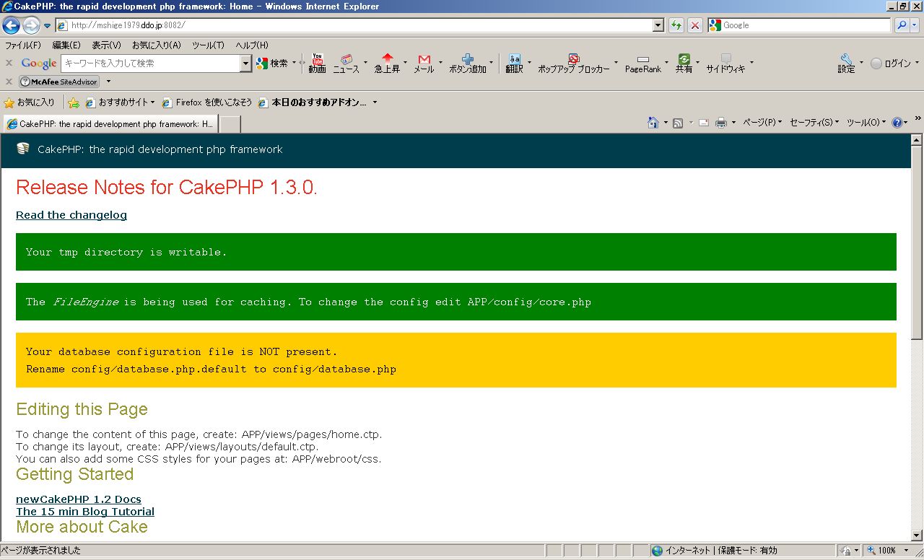The image size is (924, 560).
Task: Open the 編集(E) menu
Action: (x=66, y=45)
